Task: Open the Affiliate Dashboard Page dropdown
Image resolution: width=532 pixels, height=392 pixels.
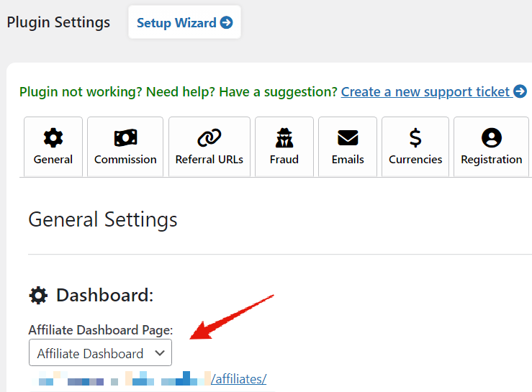Action: [x=101, y=352]
